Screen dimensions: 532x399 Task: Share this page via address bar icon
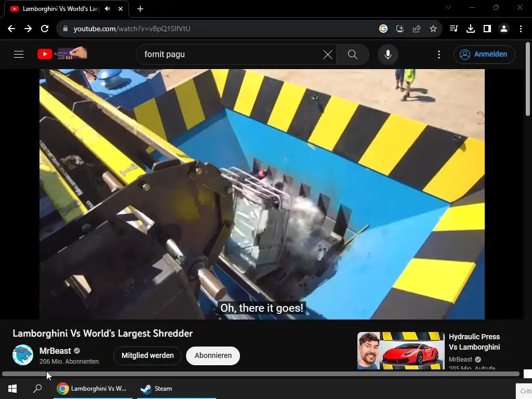pyautogui.click(x=417, y=29)
